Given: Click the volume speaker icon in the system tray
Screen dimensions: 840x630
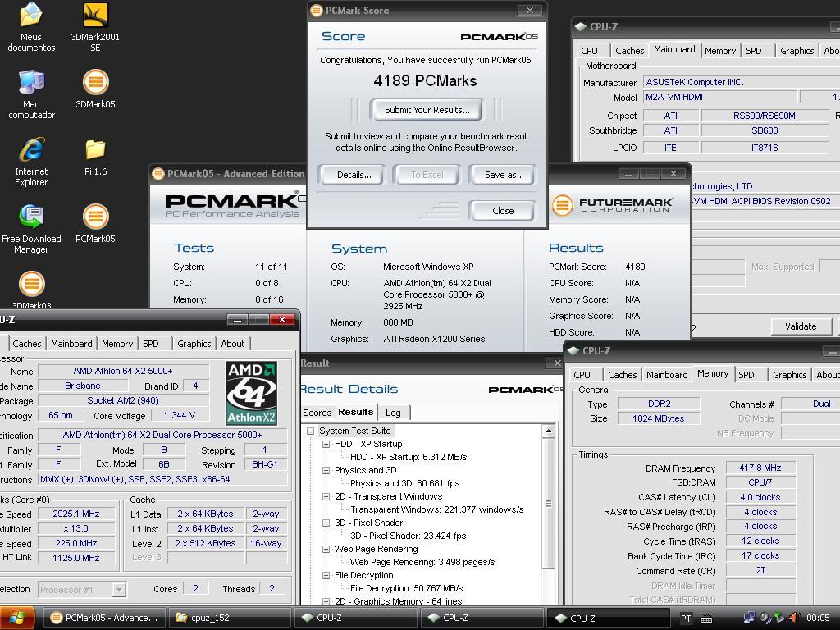Looking at the screenshot, I should [x=794, y=618].
